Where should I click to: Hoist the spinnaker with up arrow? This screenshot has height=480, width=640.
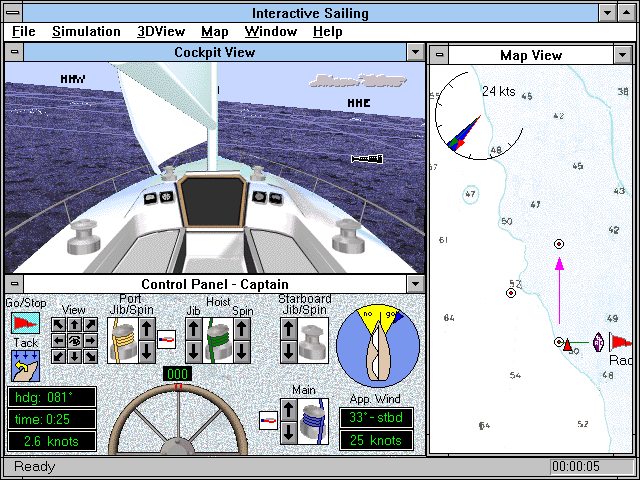(x=242, y=329)
